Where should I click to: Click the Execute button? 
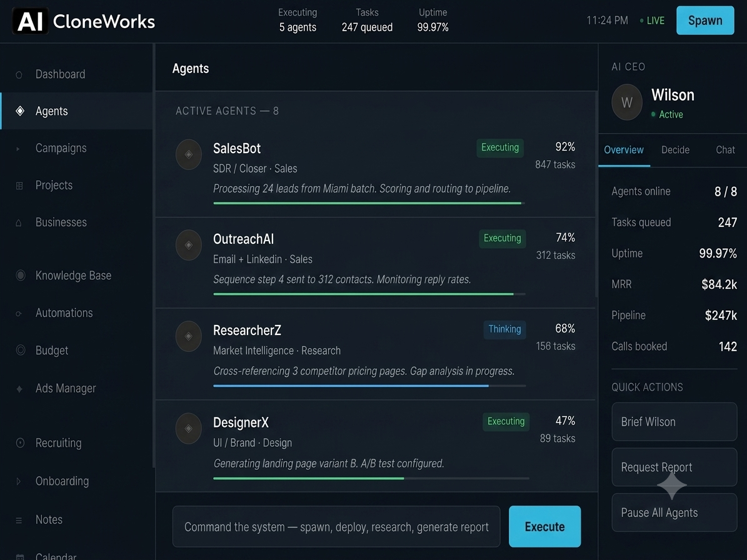coord(544,527)
